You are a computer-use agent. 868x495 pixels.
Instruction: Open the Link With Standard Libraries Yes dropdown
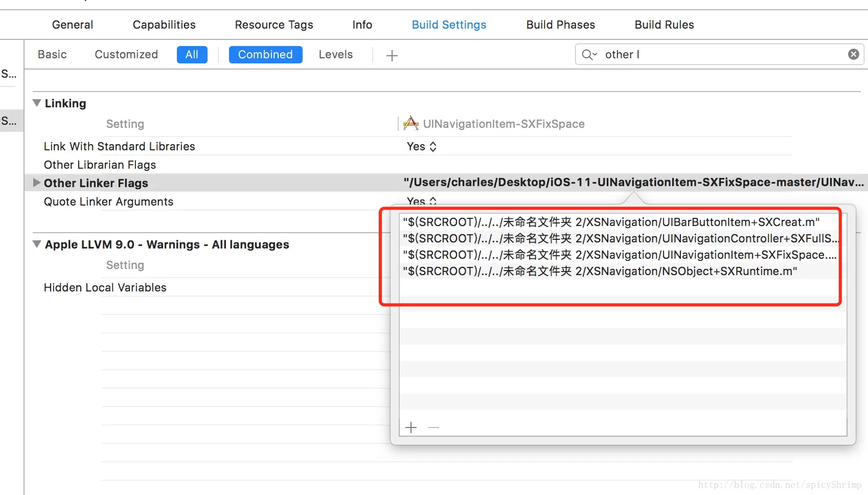coord(422,147)
